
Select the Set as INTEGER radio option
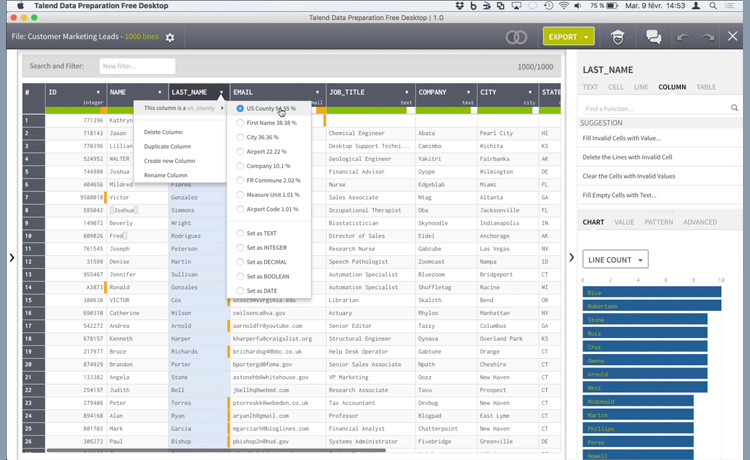pos(240,247)
